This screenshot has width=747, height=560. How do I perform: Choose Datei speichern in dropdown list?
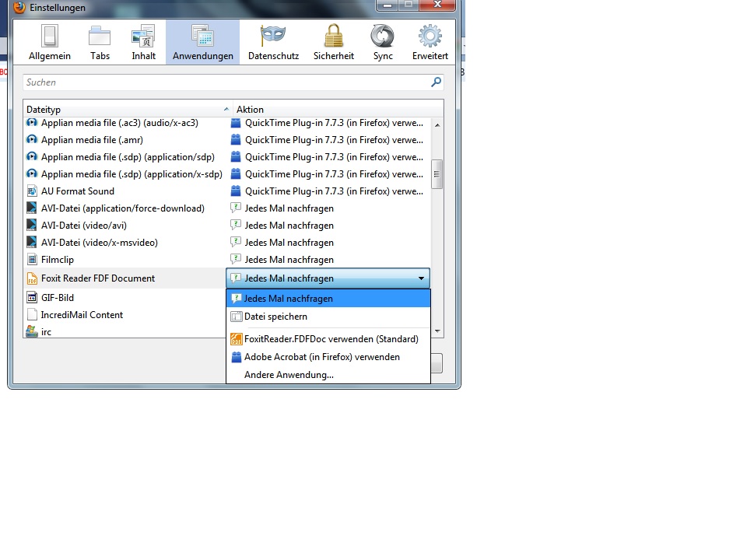pyautogui.click(x=328, y=317)
